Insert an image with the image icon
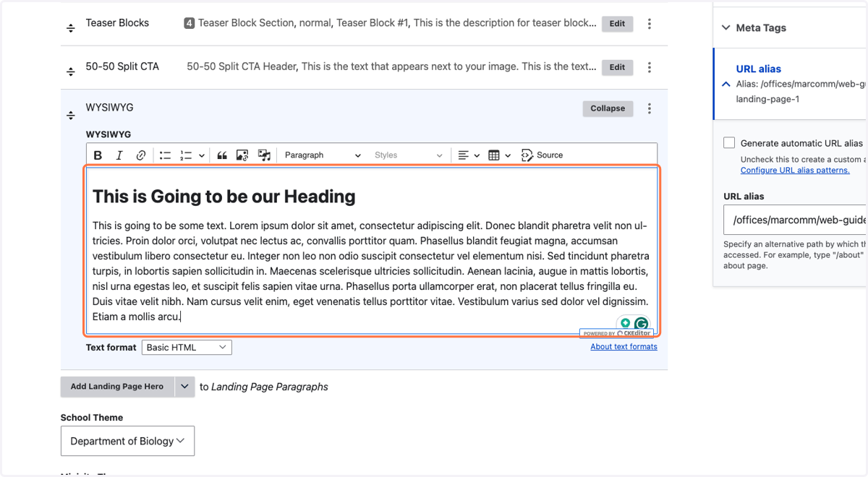 [242, 155]
